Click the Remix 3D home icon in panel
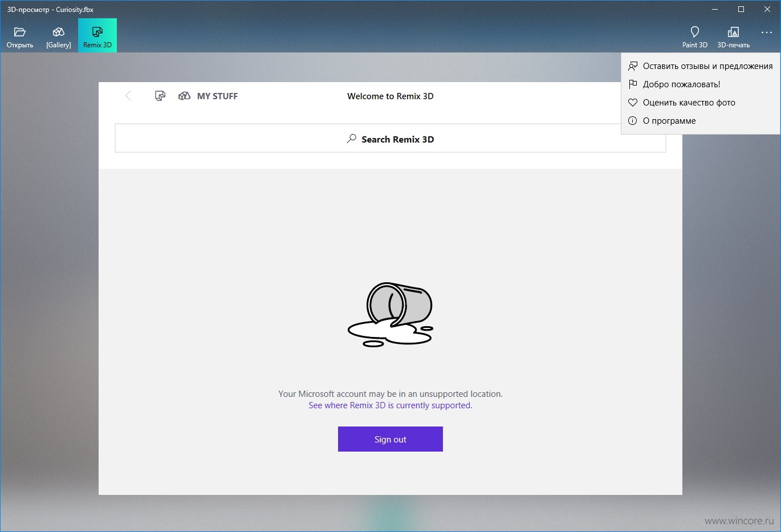The height and width of the screenshot is (532, 781). pos(160,96)
